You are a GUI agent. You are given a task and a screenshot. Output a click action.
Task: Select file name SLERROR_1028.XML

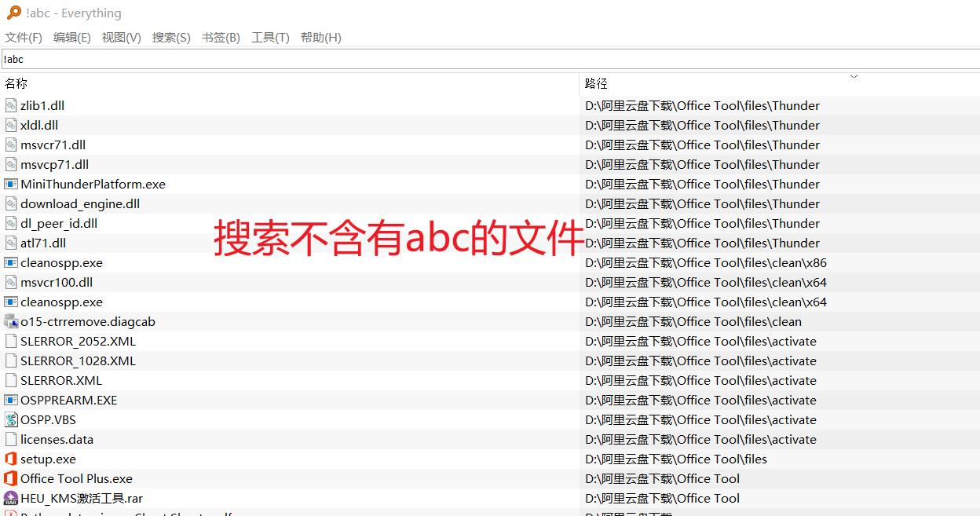click(78, 360)
